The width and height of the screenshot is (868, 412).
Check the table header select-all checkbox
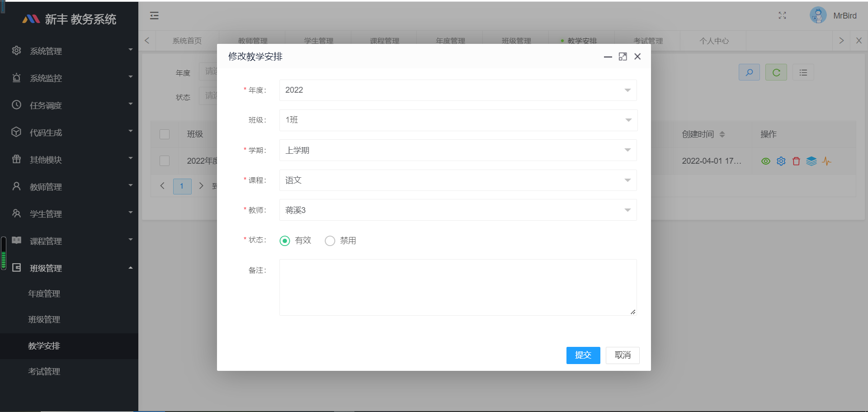(165, 134)
